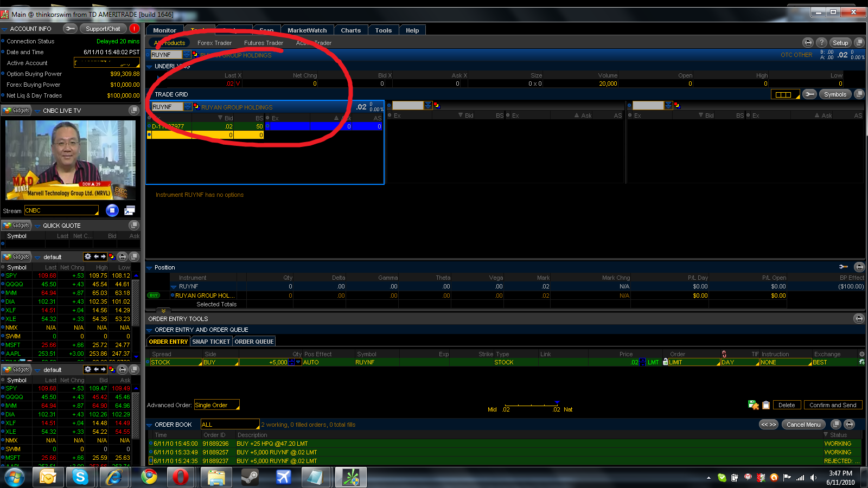
Task: Print the Order Book
Action: [x=850, y=425]
